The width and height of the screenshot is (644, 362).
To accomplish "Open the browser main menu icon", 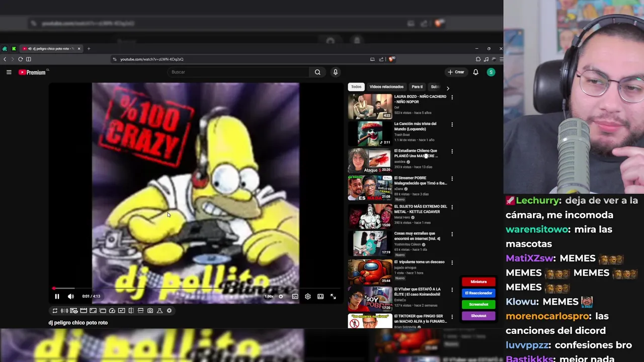I will pos(501,59).
